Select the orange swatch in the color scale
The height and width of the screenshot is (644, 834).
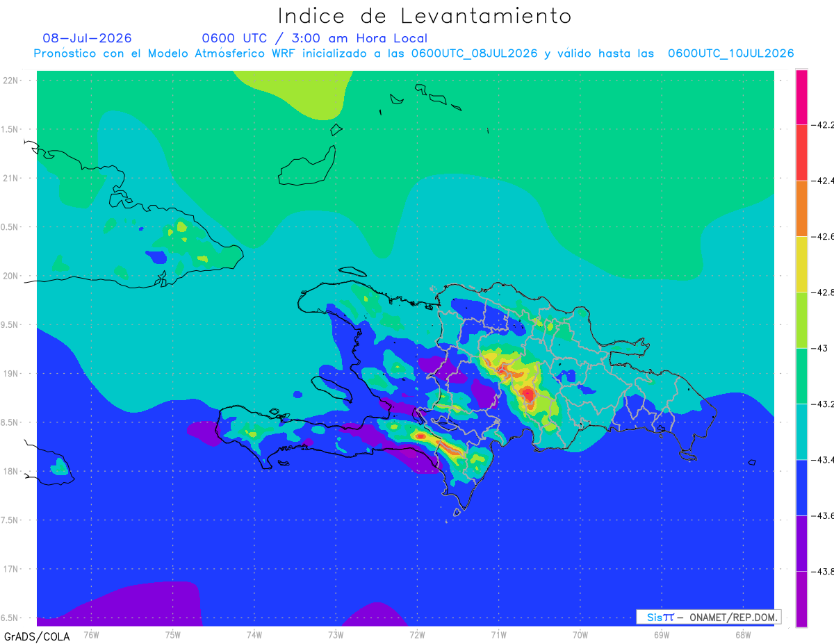[x=801, y=208]
